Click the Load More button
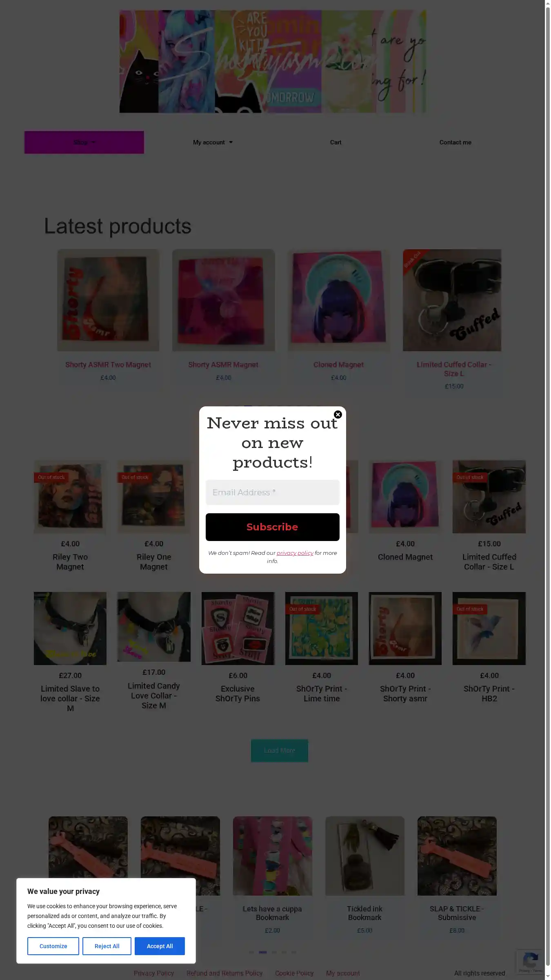The image size is (551, 980). pos(279,751)
